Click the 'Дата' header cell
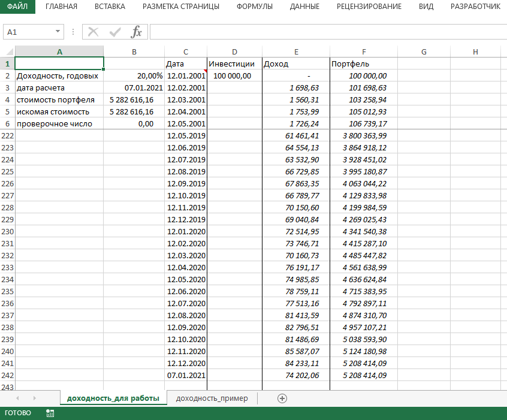507x420 pixels. point(186,64)
